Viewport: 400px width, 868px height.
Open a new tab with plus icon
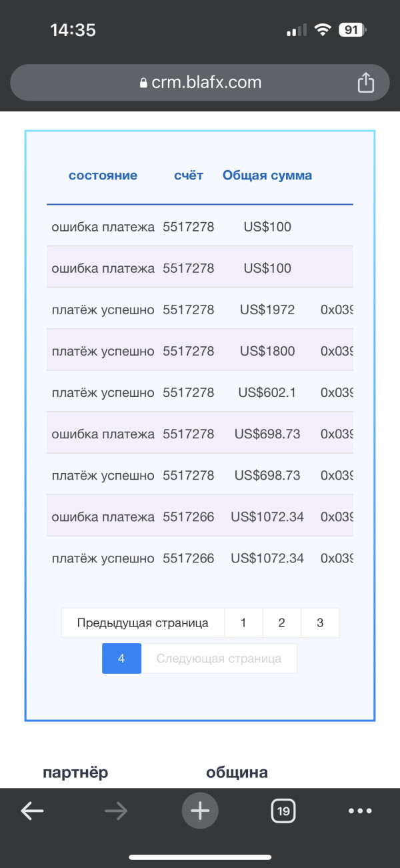(x=200, y=811)
